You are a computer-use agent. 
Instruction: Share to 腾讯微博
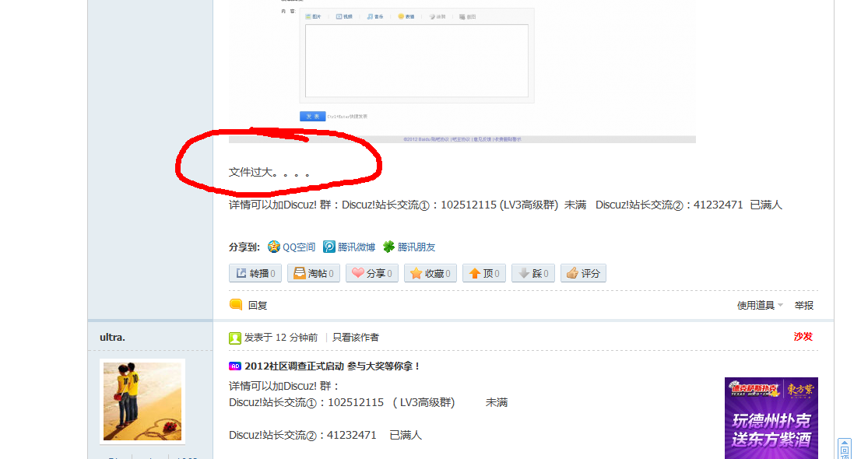(x=350, y=247)
